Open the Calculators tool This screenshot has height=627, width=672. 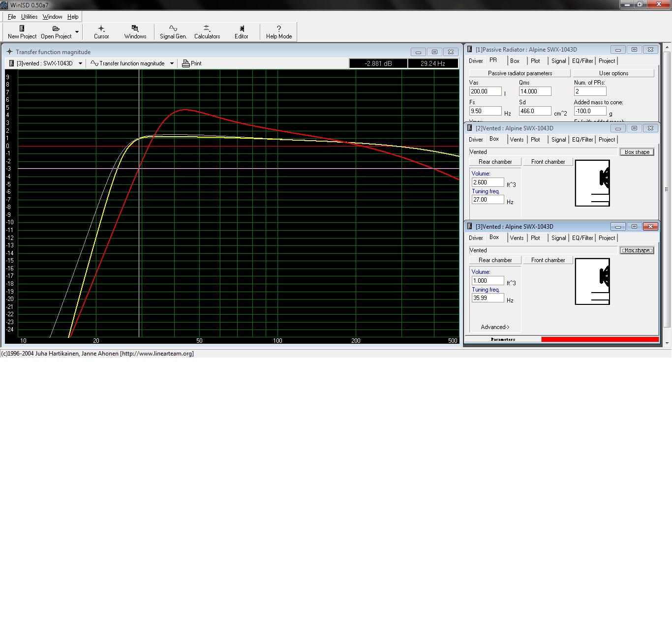(207, 32)
